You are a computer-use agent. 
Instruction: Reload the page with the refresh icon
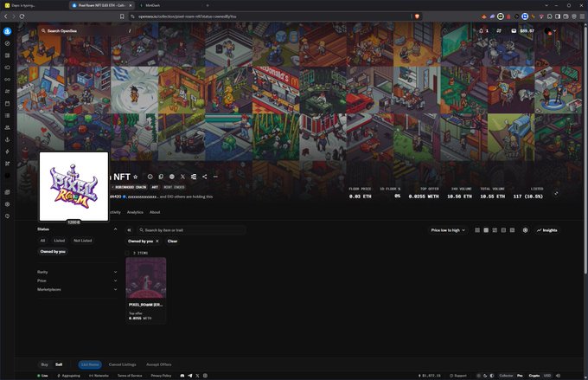point(22,16)
